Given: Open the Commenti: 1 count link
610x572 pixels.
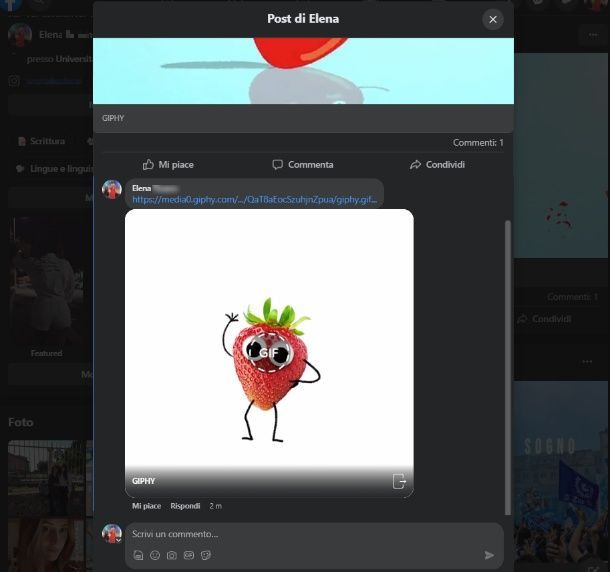Looking at the screenshot, I should pos(478,143).
